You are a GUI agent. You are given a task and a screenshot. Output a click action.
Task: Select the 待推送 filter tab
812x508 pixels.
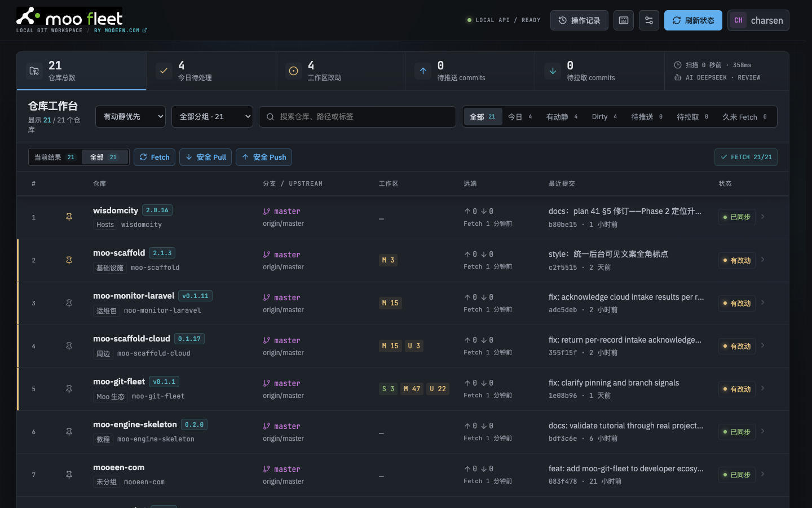point(647,117)
